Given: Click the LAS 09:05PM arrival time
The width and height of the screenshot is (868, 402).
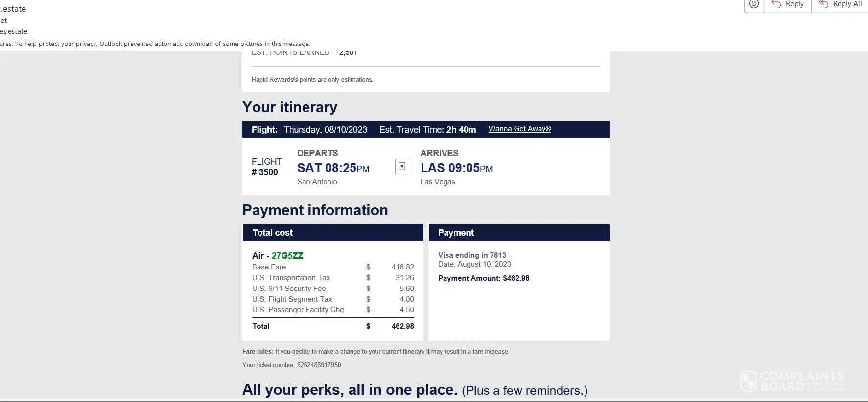Looking at the screenshot, I should pos(456,168).
